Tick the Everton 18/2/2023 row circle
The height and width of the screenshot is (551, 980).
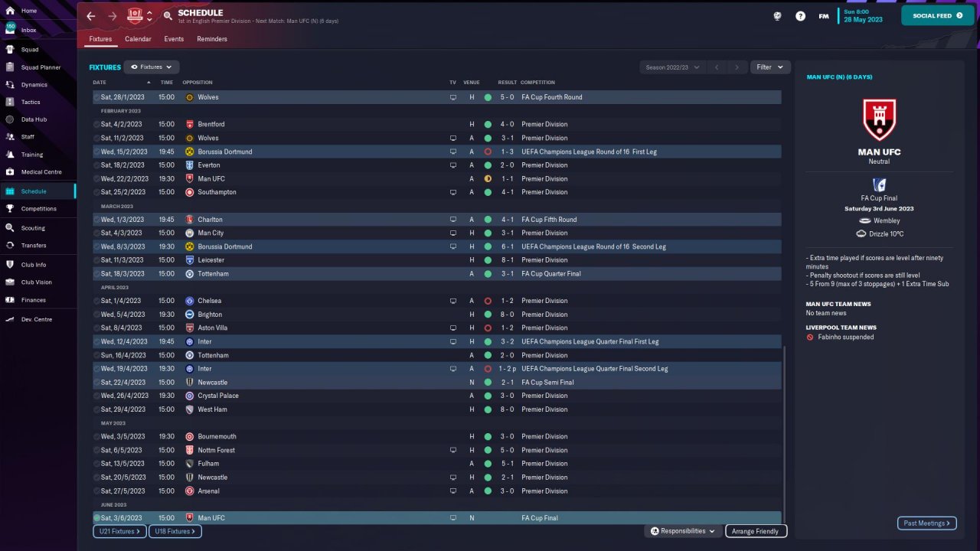pos(97,165)
